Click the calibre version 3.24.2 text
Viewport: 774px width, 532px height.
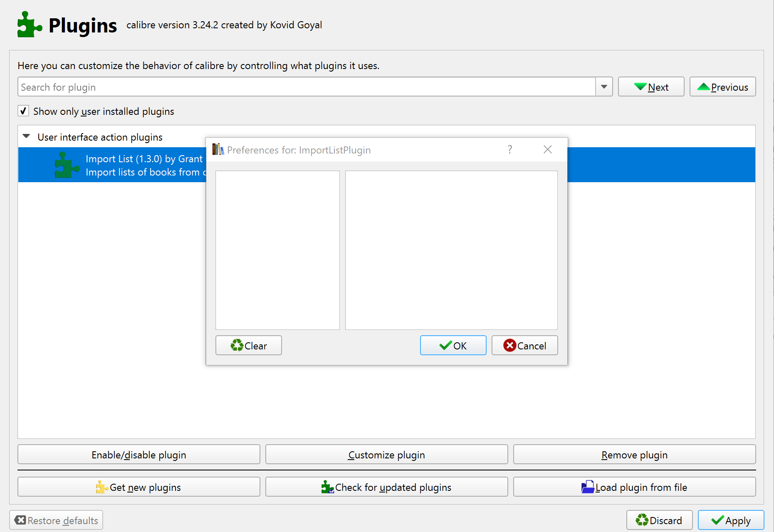click(x=224, y=25)
